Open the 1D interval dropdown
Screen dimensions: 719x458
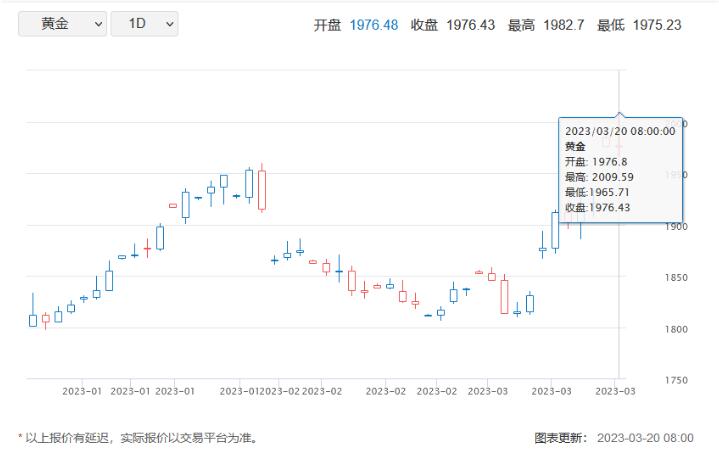tap(144, 24)
